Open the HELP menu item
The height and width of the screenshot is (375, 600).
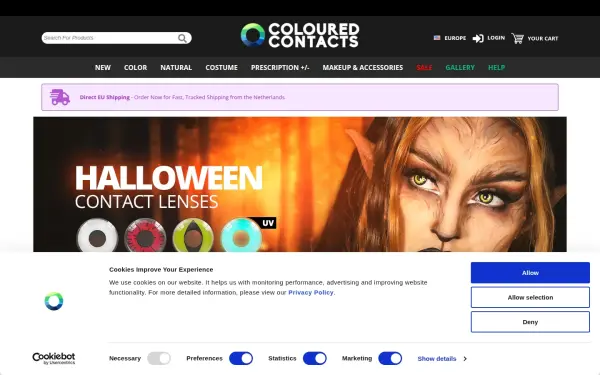point(496,68)
